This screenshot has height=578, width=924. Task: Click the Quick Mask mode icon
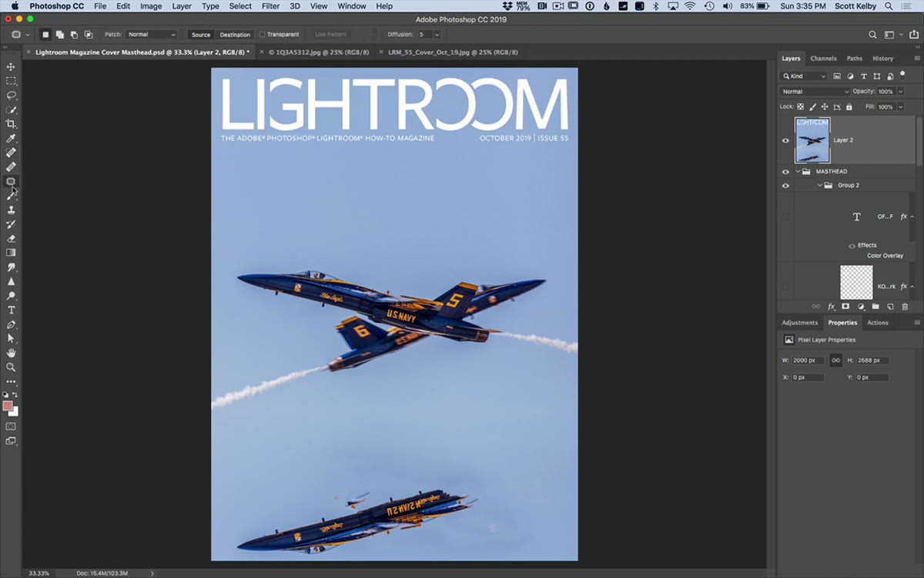click(11, 425)
